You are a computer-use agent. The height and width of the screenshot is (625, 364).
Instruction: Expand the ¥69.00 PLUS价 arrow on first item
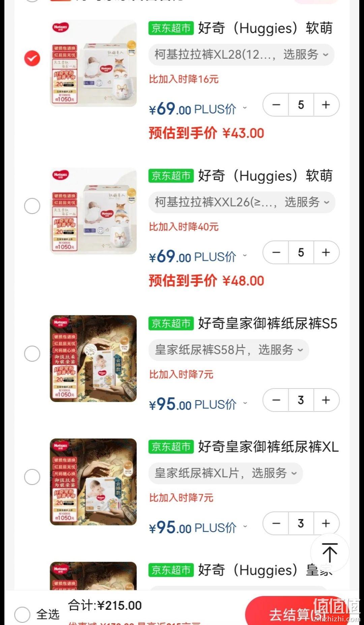(x=245, y=108)
